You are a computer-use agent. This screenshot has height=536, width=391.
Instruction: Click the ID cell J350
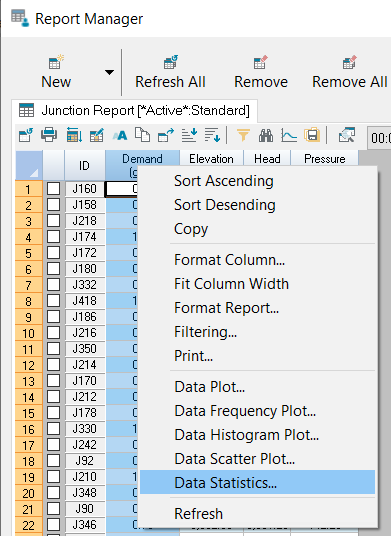coord(84,349)
